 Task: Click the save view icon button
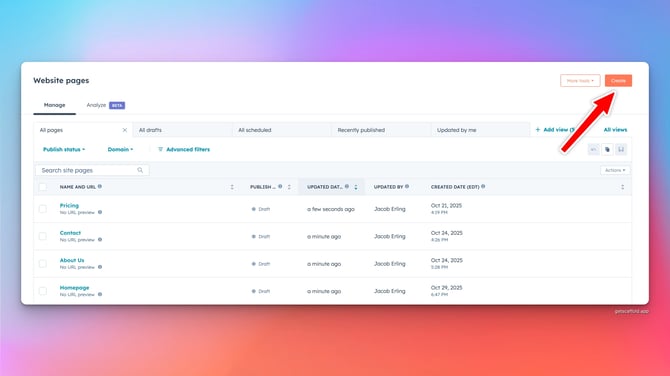[x=621, y=149]
